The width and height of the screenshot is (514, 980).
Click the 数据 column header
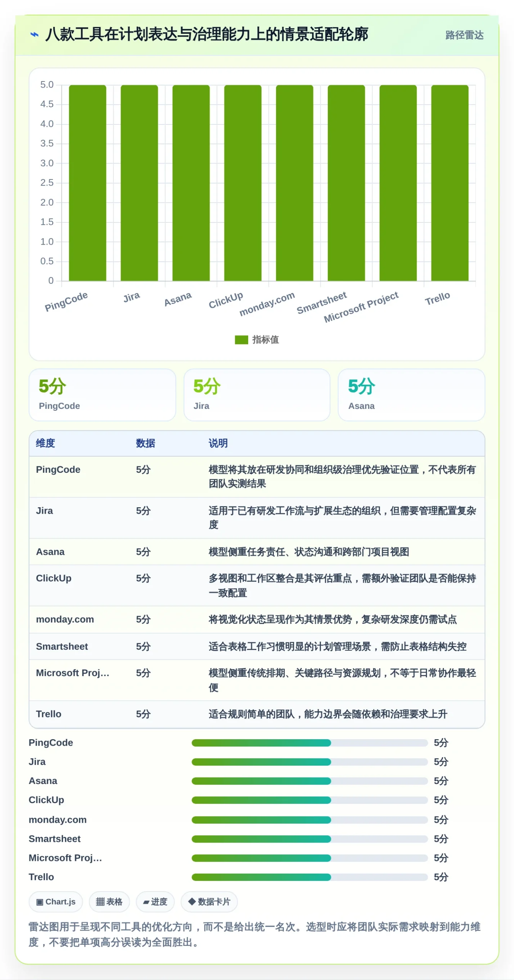tap(146, 443)
